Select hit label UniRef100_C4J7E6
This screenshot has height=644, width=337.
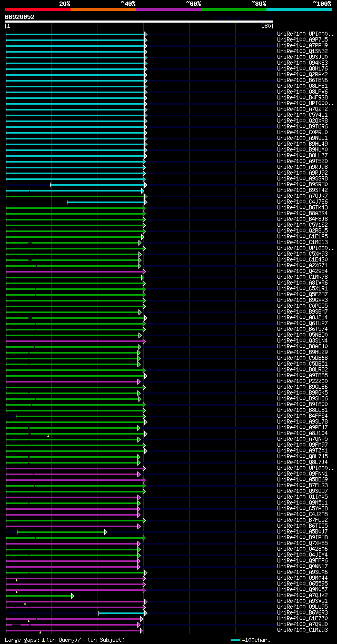(x=302, y=202)
